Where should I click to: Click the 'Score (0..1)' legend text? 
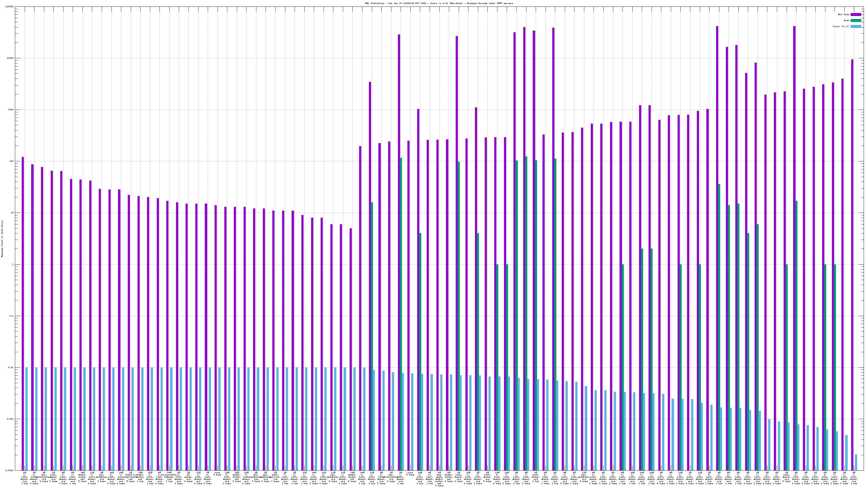(x=841, y=26)
